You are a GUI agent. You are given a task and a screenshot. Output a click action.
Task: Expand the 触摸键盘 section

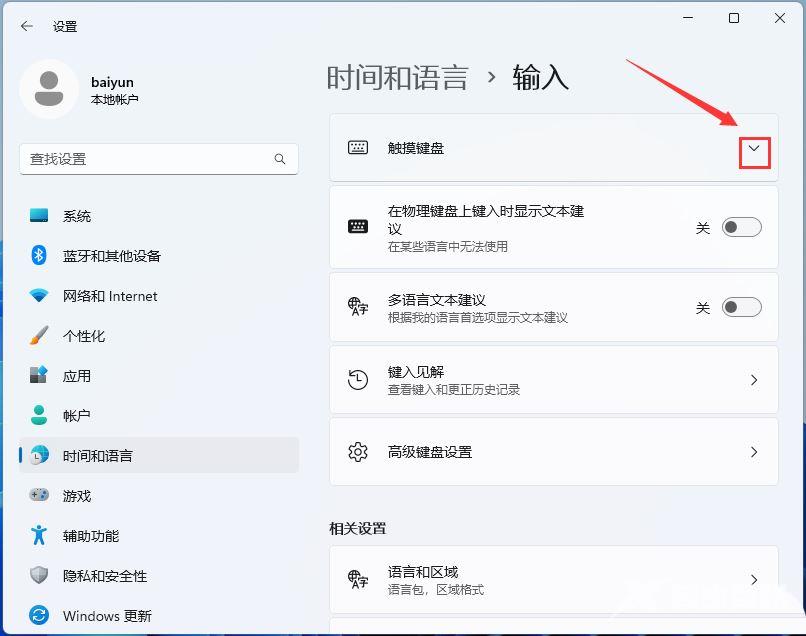[754, 148]
